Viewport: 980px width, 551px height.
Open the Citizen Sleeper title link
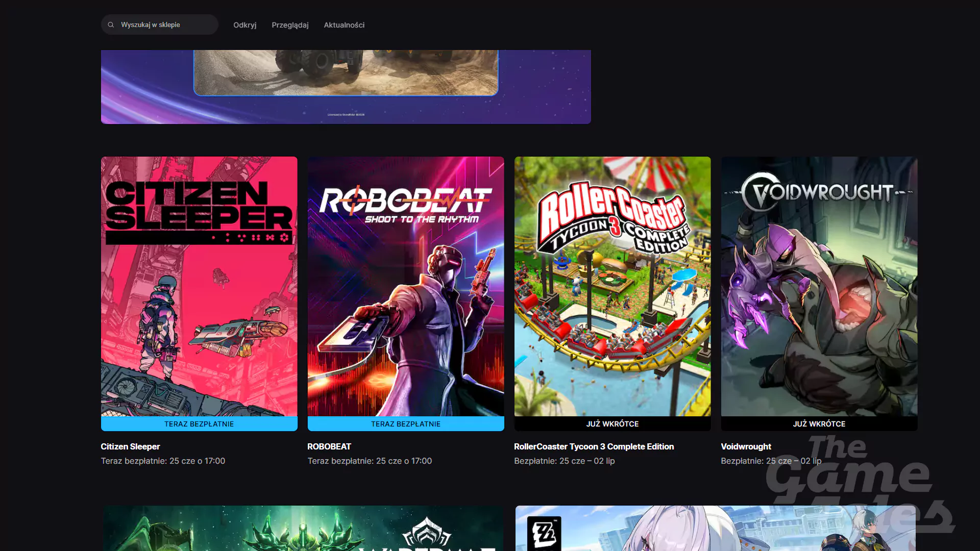pos(130,446)
